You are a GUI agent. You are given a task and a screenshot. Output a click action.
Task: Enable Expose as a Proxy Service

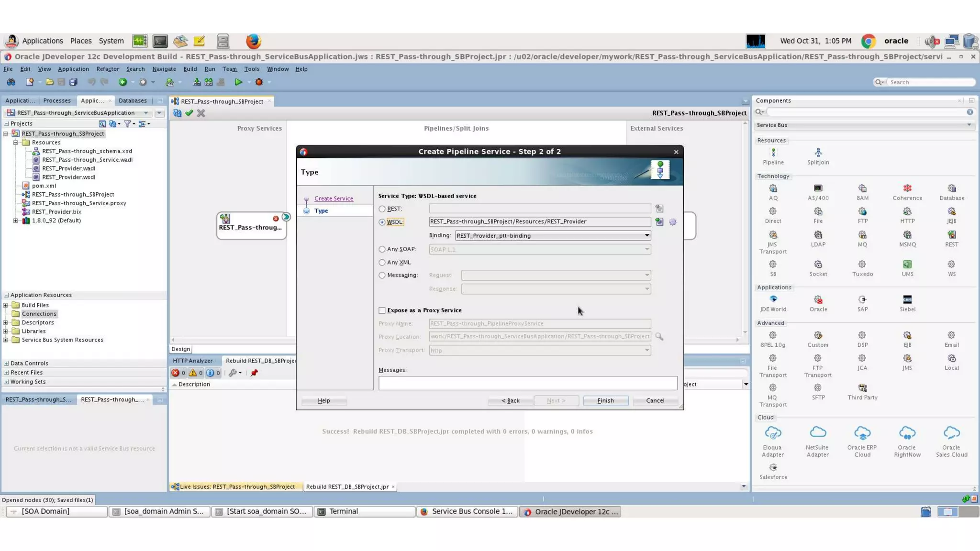click(x=382, y=310)
